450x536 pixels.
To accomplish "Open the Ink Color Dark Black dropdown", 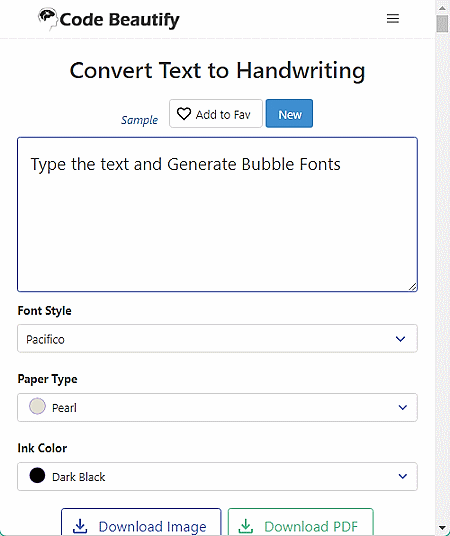I will (217, 476).
